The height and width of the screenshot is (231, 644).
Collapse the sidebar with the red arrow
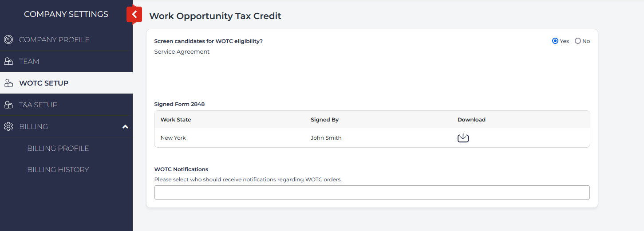pos(134,15)
